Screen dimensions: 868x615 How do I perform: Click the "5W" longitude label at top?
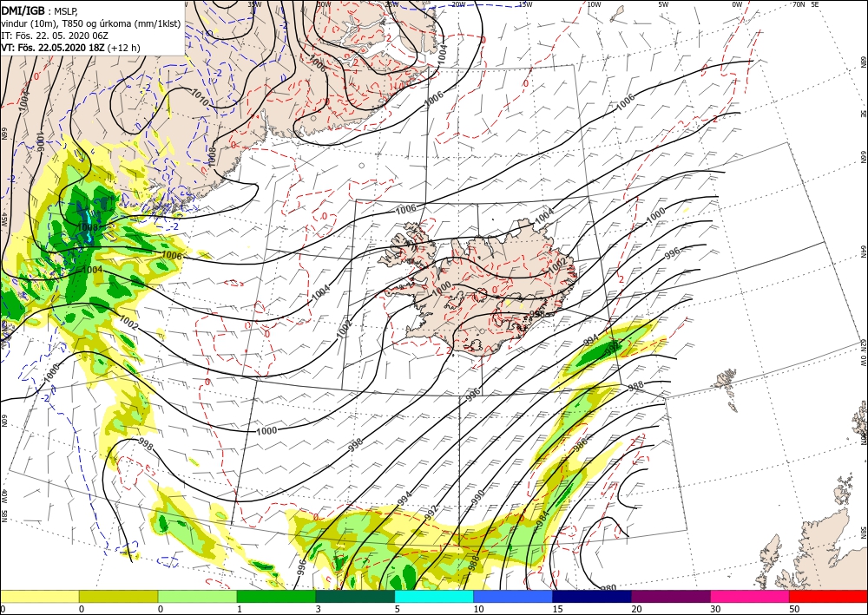(x=663, y=4)
